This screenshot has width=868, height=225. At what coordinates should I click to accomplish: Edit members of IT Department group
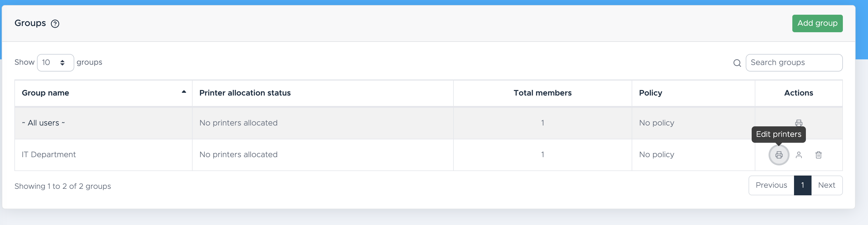click(x=799, y=155)
